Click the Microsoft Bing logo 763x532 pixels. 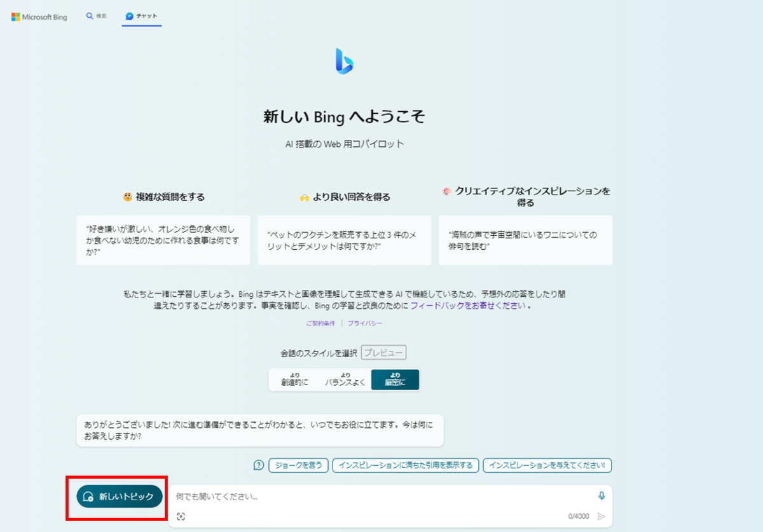pos(39,17)
